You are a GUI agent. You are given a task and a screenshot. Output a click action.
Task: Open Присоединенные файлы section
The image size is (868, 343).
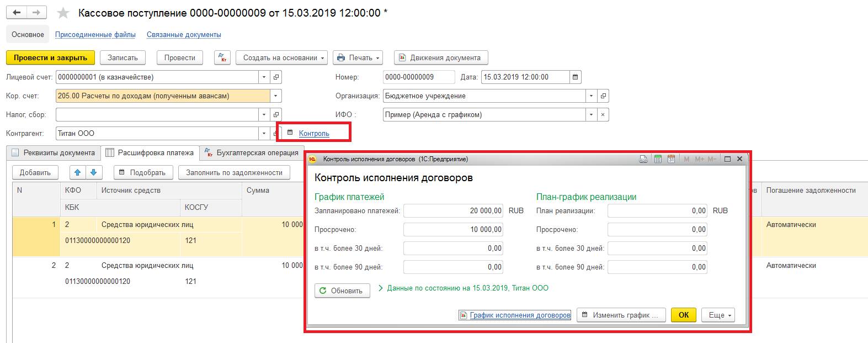click(x=95, y=34)
